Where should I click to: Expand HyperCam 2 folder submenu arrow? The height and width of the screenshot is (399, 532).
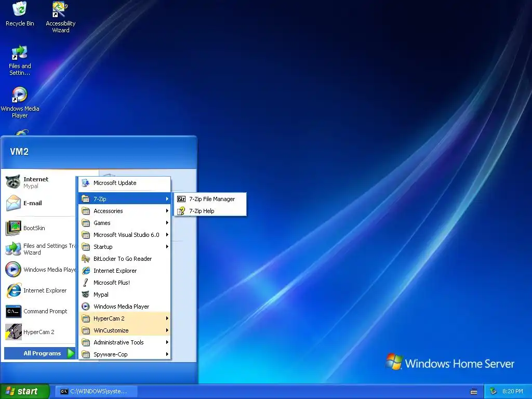click(x=167, y=318)
